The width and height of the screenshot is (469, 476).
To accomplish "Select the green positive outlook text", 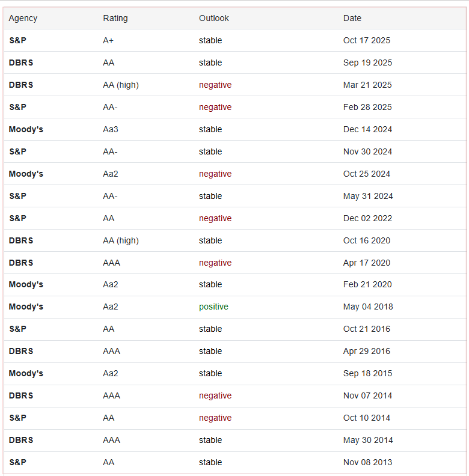I will [x=213, y=307].
